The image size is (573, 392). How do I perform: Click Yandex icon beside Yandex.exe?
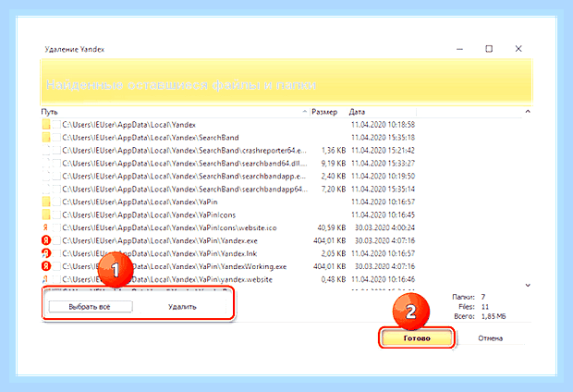click(46, 240)
